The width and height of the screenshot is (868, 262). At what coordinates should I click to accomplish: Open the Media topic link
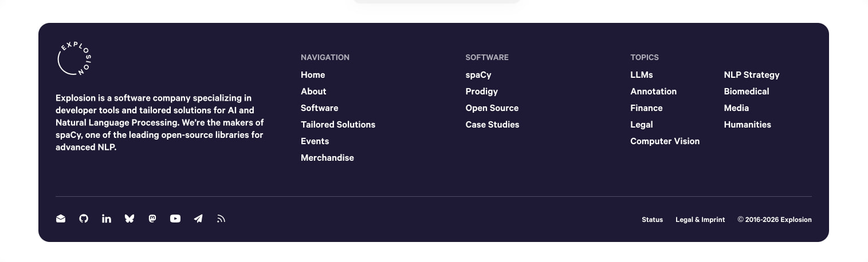click(736, 108)
